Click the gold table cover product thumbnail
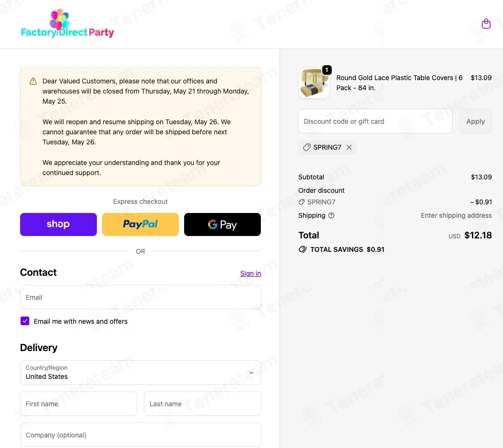Screen dimensions: 503x448 [x=314, y=83]
